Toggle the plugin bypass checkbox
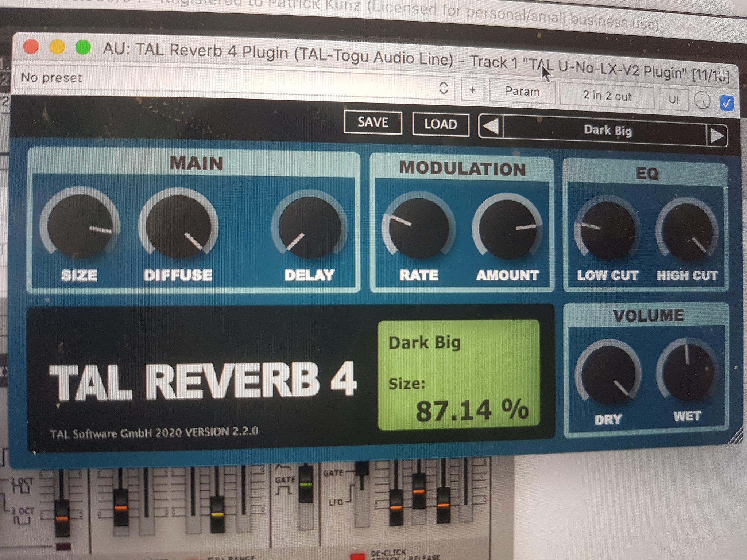Screen dimensions: 747x560 click(726, 103)
